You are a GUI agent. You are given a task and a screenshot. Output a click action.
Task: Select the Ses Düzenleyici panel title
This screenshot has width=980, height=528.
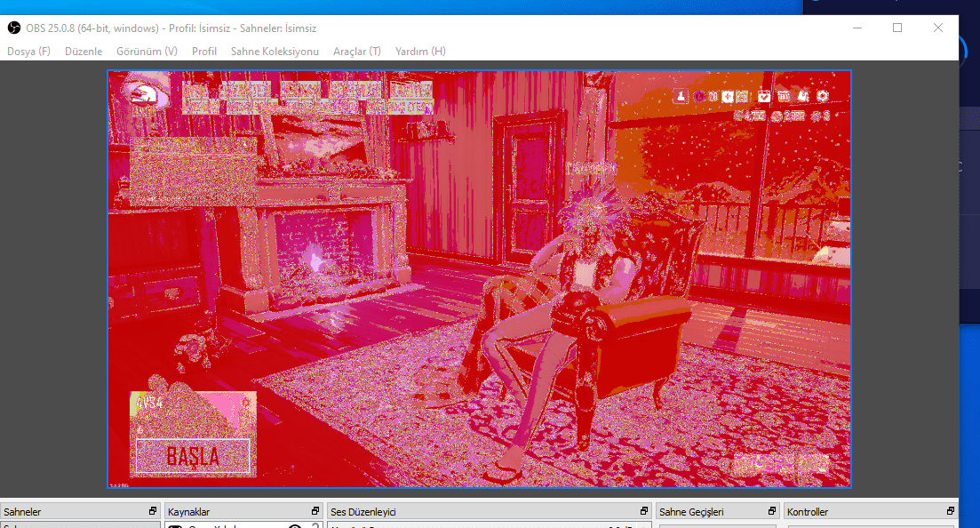point(363,512)
